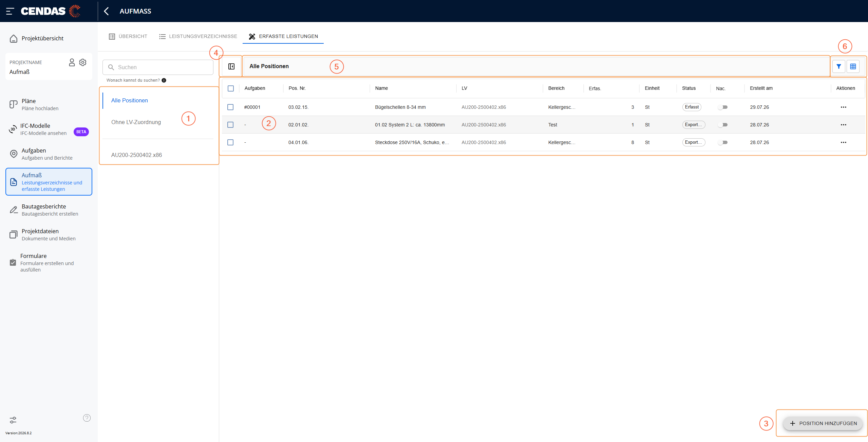The height and width of the screenshot is (442, 868).
Task: Open Bautagesberichte in the sidebar
Action: point(49,210)
